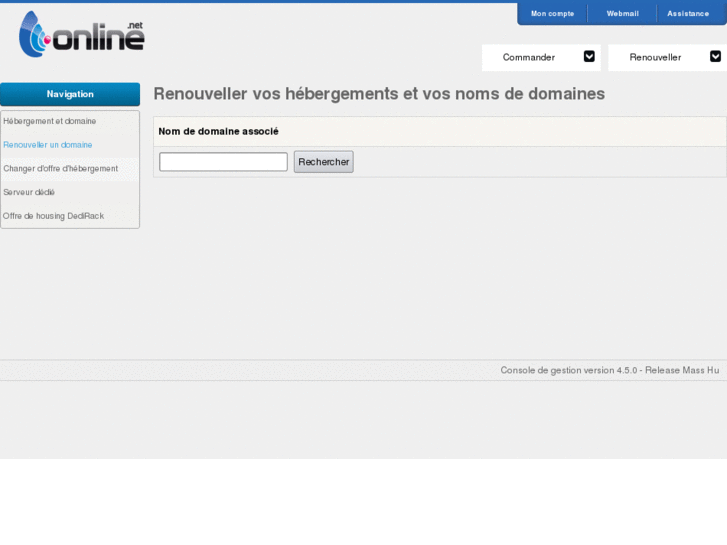The image size is (727, 545).
Task: Focus the domain name input field
Action: tap(223, 162)
